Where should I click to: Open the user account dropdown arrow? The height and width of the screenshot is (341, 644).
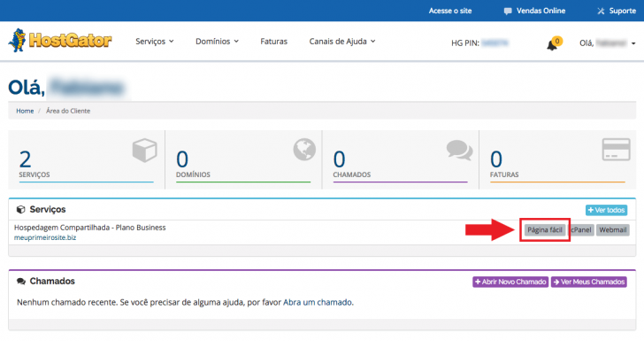[633, 43]
